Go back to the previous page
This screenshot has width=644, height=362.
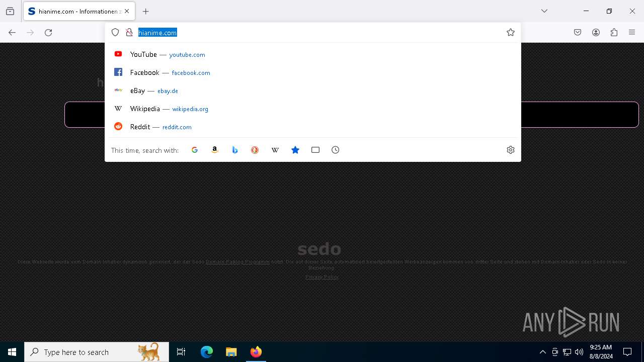[12, 33]
